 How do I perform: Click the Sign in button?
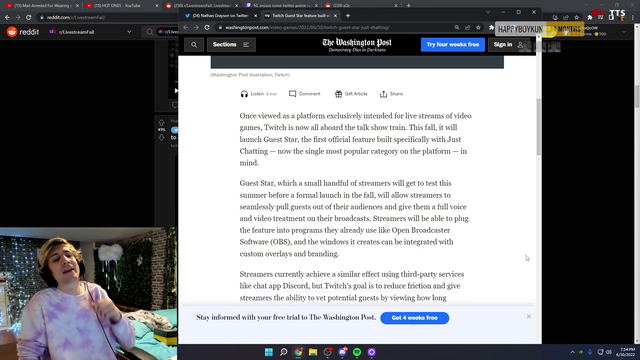pyautogui.click(x=508, y=44)
